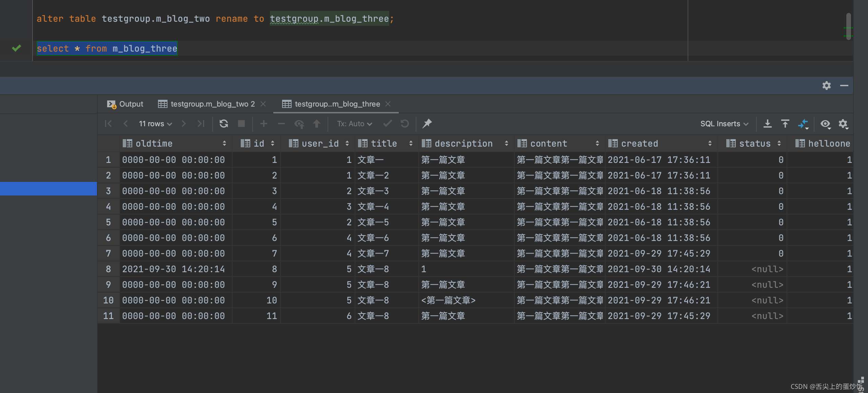Click the Add Row plus icon

coord(264,124)
